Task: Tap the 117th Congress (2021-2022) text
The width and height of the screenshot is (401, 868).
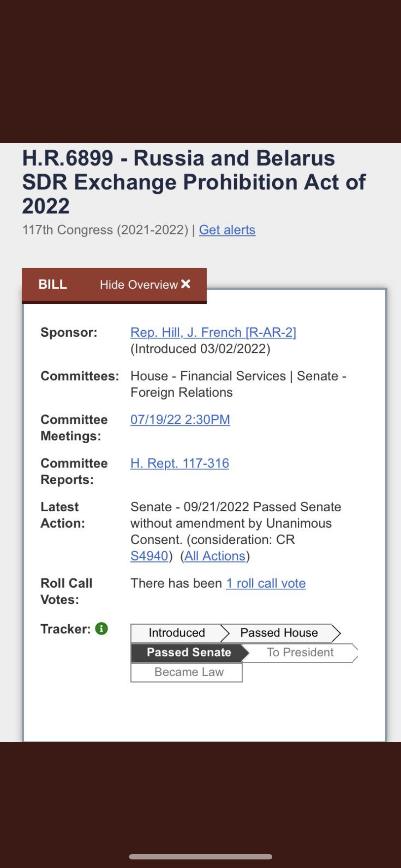Action: click(x=105, y=230)
